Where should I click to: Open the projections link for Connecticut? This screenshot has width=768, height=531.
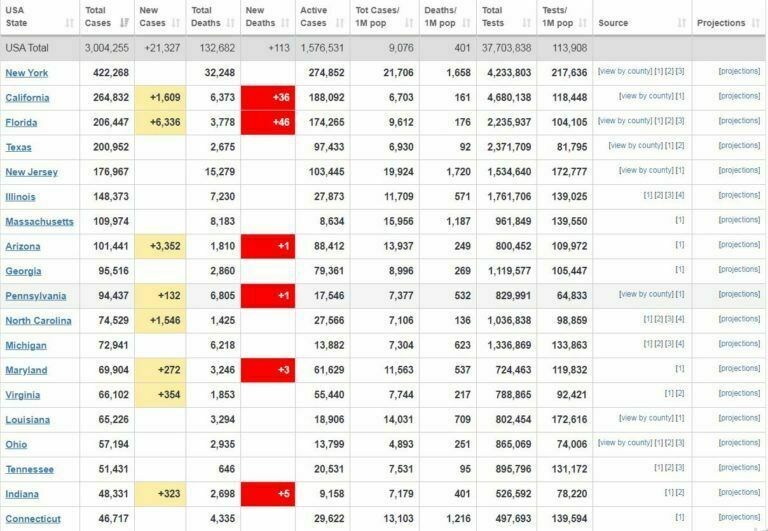pyautogui.click(x=739, y=517)
